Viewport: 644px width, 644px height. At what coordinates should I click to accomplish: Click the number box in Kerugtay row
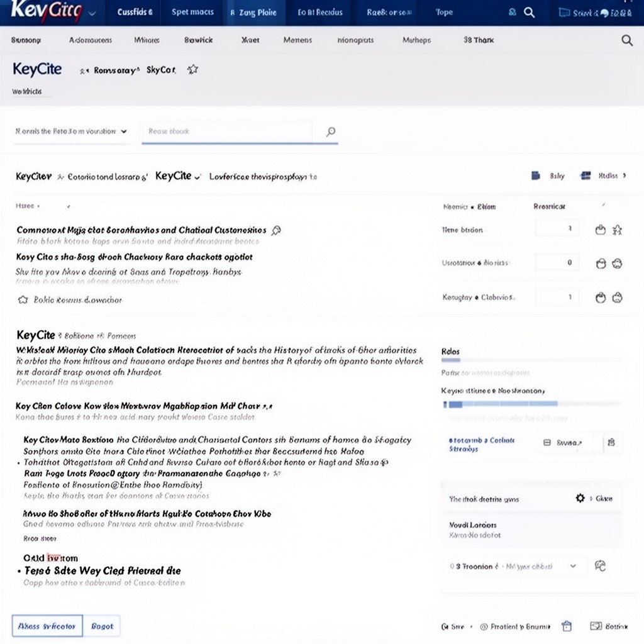point(557,297)
